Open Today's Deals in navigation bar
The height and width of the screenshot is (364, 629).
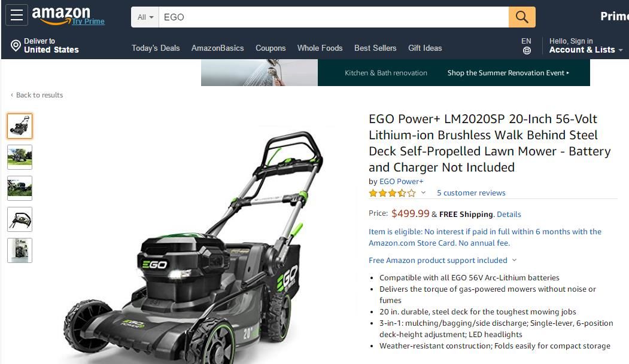coord(156,48)
